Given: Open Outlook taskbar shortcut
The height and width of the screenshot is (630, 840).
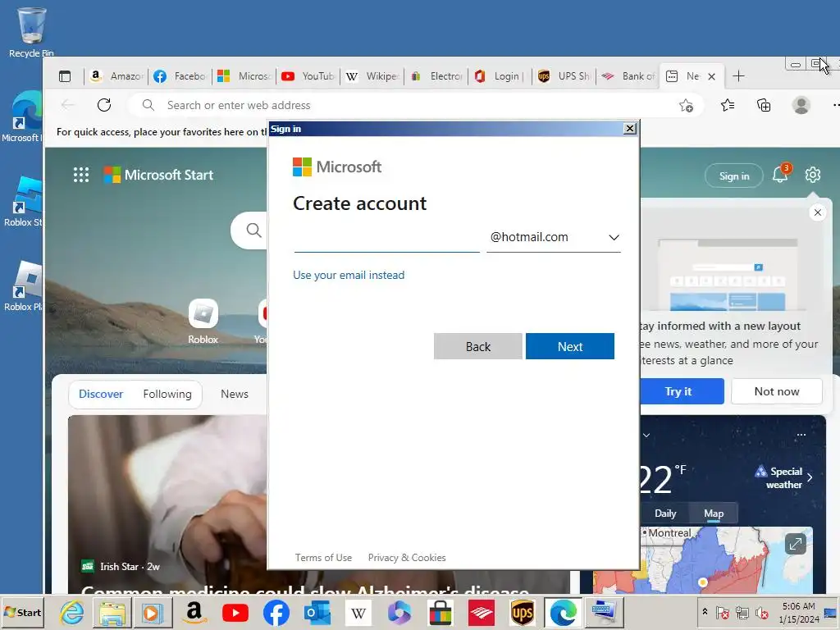Looking at the screenshot, I should (317, 612).
